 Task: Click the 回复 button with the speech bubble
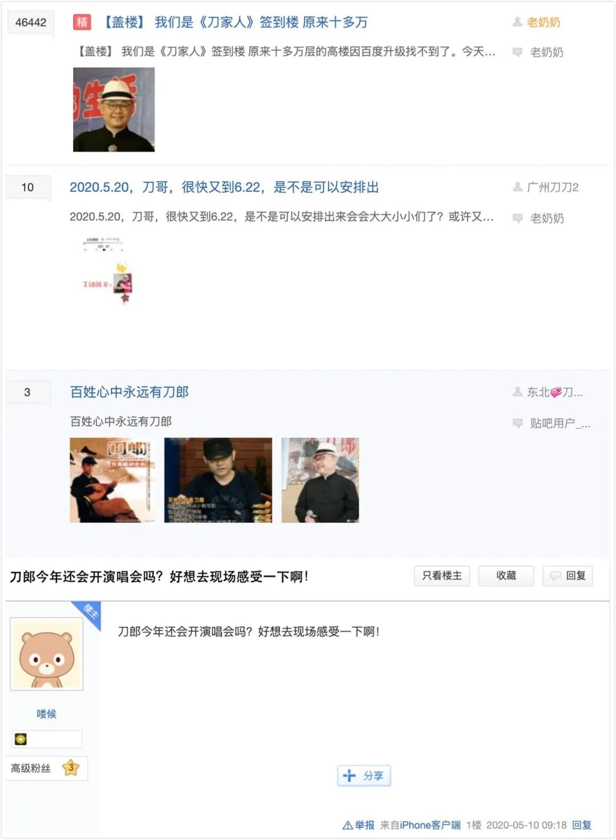[x=568, y=576]
